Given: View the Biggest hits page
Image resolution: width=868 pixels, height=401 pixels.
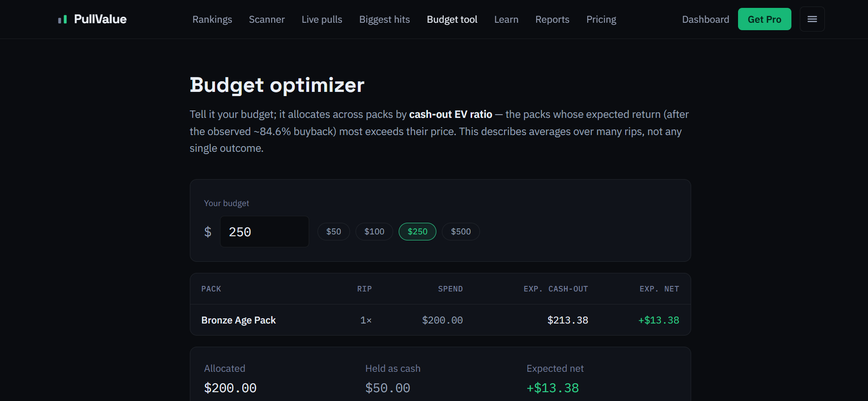Looking at the screenshot, I should pyautogui.click(x=384, y=19).
